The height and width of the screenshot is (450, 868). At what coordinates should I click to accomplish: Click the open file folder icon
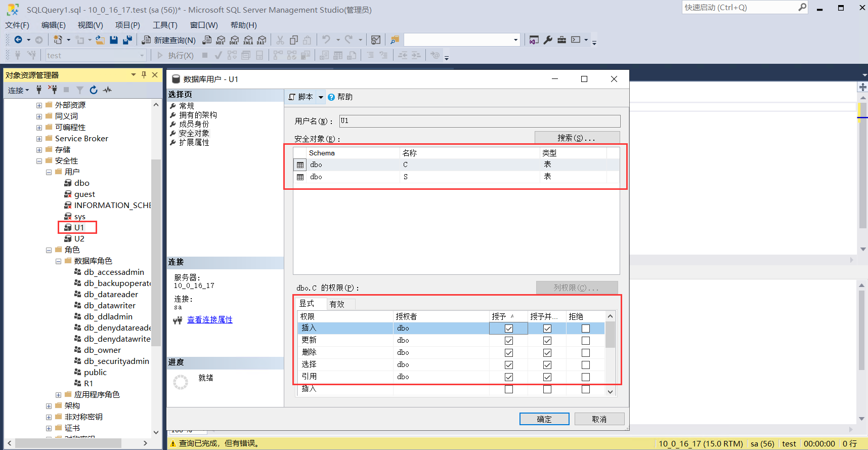100,40
